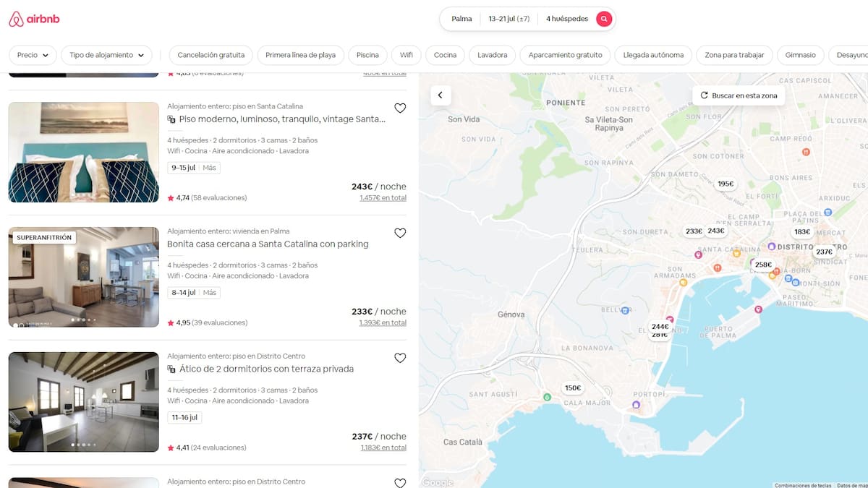Select the 150€ map price pin
This screenshot has width=868, height=488.
click(x=572, y=388)
